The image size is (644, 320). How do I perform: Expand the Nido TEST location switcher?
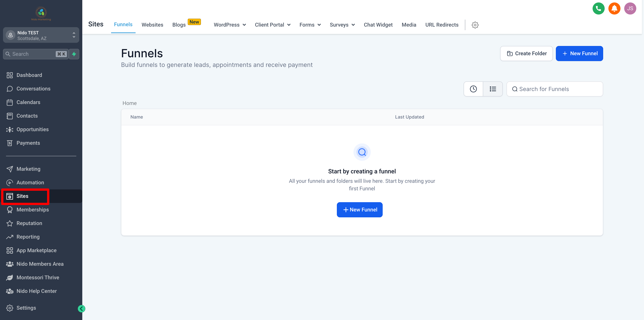click(41, 35)
